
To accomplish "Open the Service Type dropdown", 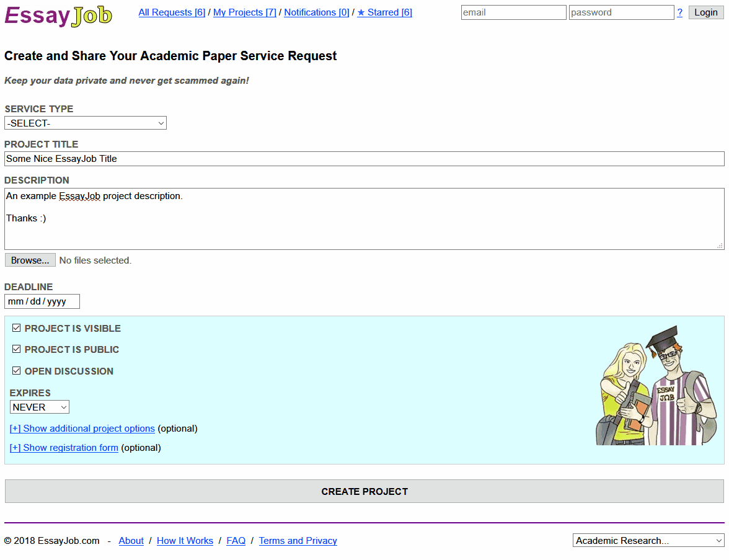I will [x=86, y=123].
